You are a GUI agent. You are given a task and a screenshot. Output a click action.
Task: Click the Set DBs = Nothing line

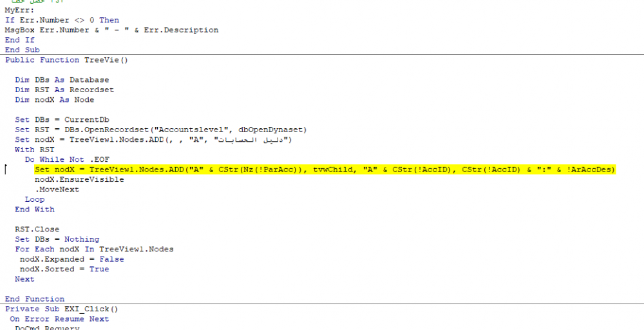57,239
